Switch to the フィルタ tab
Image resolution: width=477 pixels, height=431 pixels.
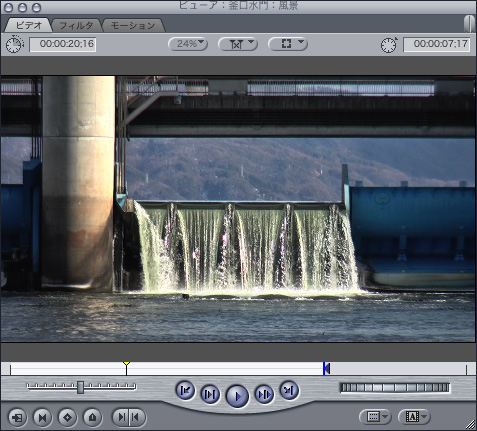tap(76, 26)
